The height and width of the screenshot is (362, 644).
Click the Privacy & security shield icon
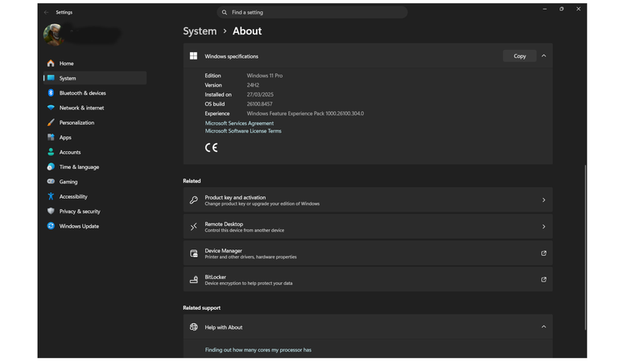coord(51,211)
